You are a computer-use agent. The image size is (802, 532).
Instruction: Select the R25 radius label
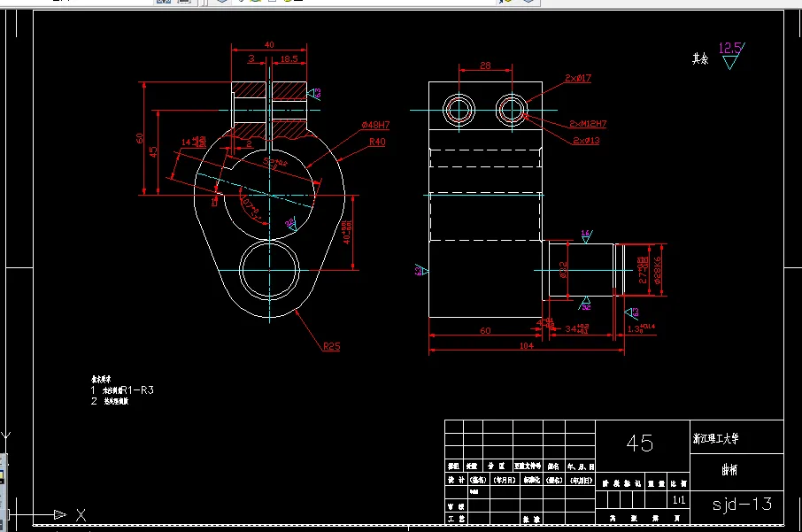(331, 346)
